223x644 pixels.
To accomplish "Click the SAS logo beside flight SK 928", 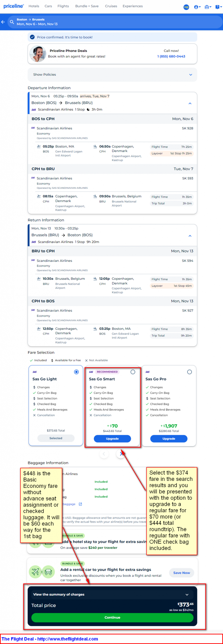I will point(33,128).
